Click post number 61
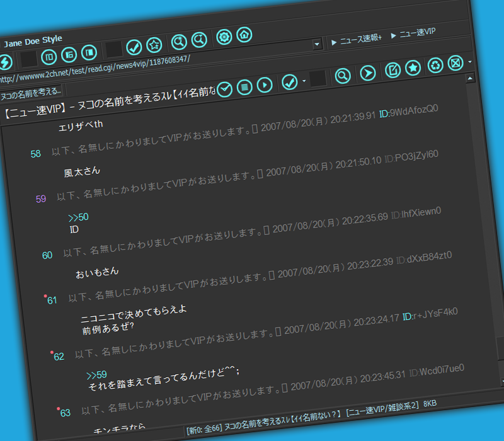The width and height of the screenshot is (504, 441). (52, 301)
